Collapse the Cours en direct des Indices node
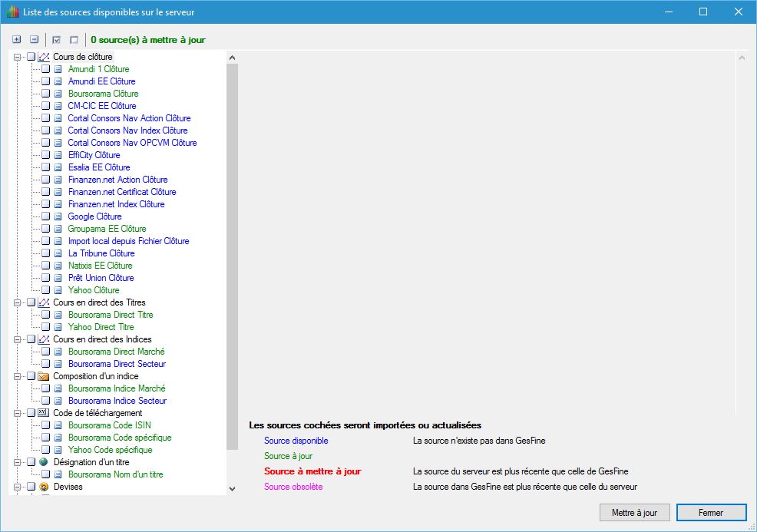The width and height of the screenshot is (757, 532). pos(18,339)
